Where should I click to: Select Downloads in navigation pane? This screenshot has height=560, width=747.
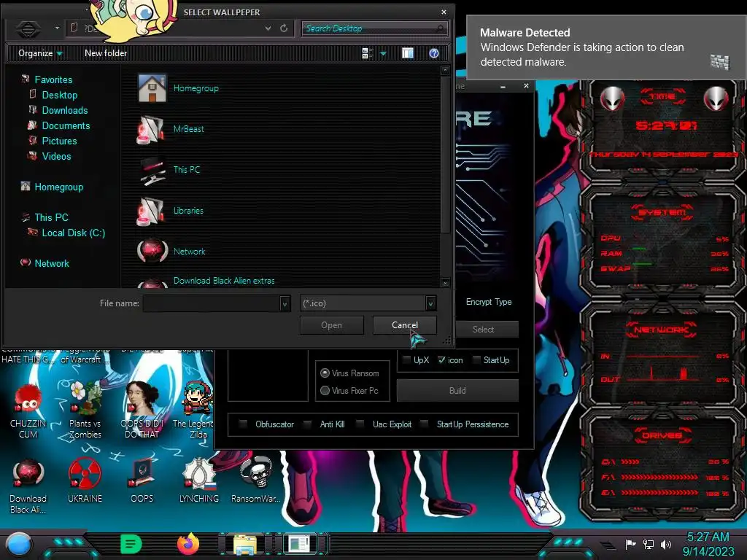65,111
